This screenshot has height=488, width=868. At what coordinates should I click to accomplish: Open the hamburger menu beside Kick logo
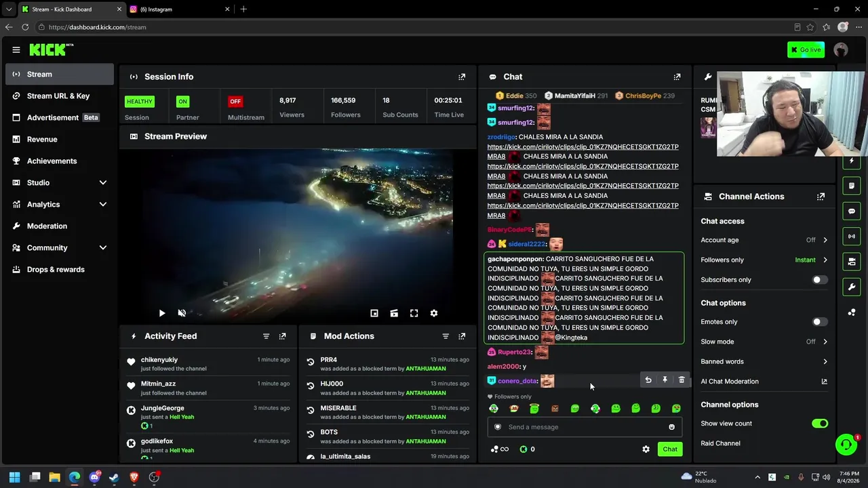(16, 49)
